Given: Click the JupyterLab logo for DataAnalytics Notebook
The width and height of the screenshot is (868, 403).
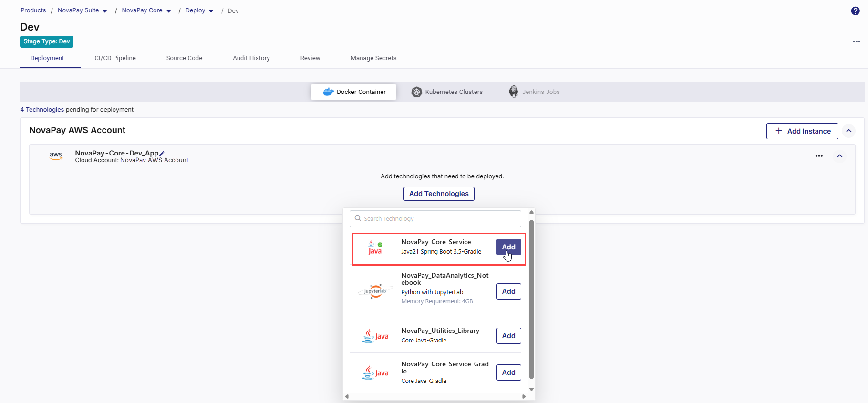Looking at the screenshot, I should [x=375, y=291].
